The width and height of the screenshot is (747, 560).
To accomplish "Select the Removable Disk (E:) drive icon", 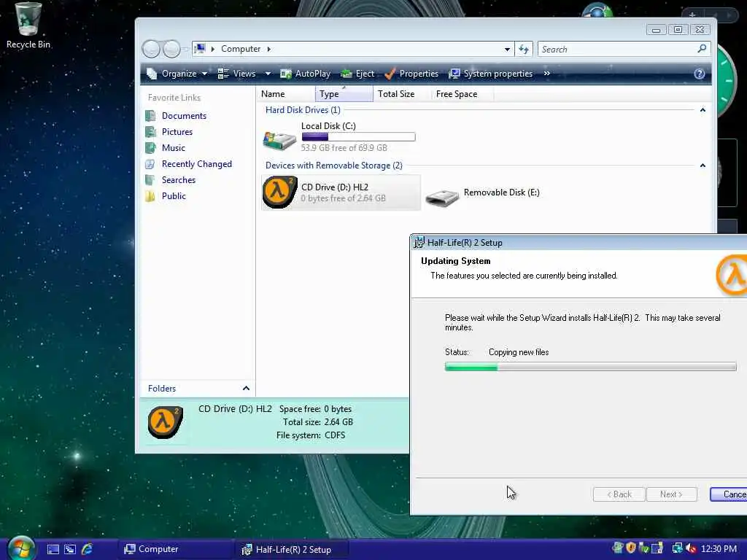I will [x=442, y=197].
